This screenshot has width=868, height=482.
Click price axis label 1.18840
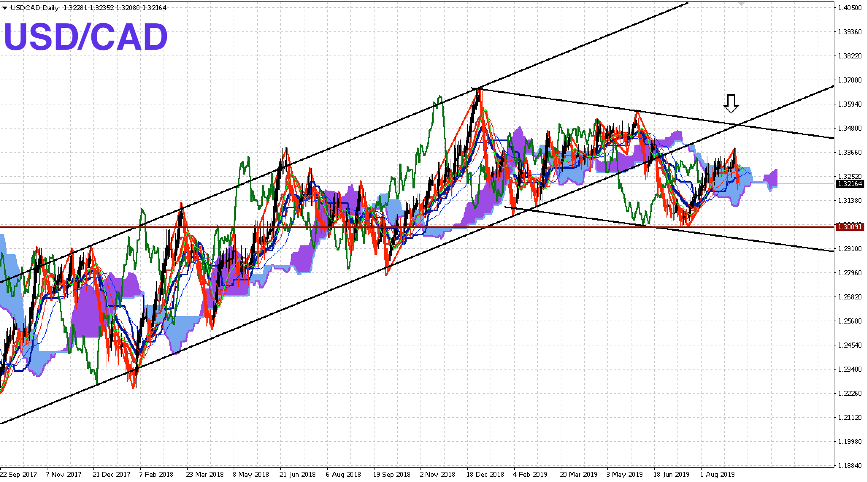tap(850, 466)
